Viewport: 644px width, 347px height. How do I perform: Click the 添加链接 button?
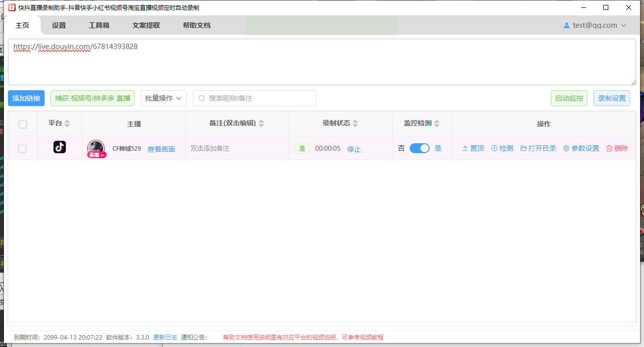pyautogui.click(x=26, y=98)
